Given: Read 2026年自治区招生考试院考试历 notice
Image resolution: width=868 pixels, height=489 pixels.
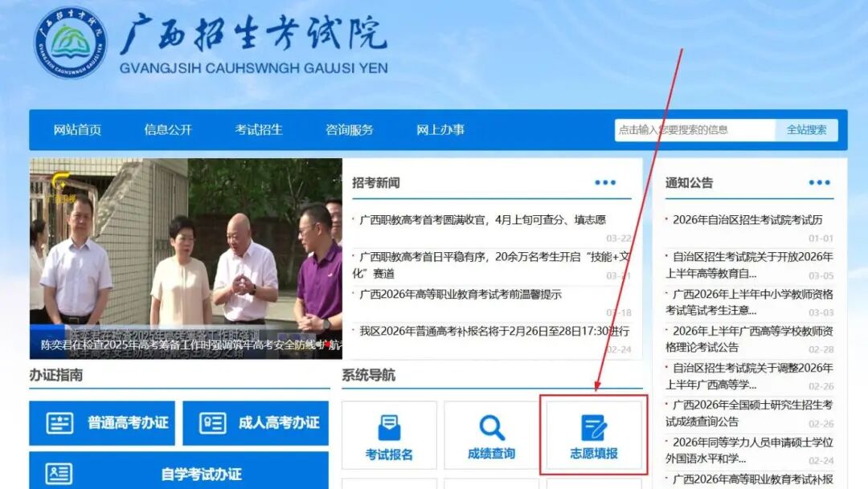Looking at the screenshot, I should click(x=747, y=220).
